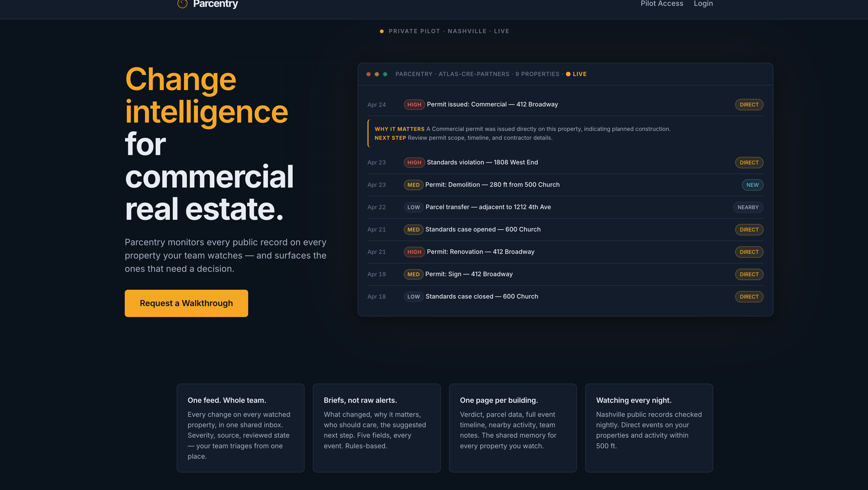Click the 'Change intelligence' headline
The image size is (868, 490).
(x=207, y=96)
